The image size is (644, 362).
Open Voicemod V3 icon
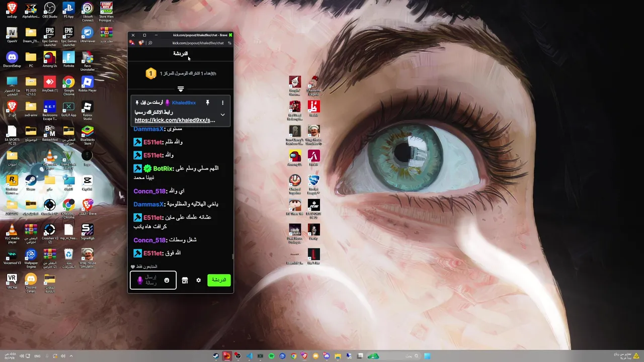(x=12, y=257)
